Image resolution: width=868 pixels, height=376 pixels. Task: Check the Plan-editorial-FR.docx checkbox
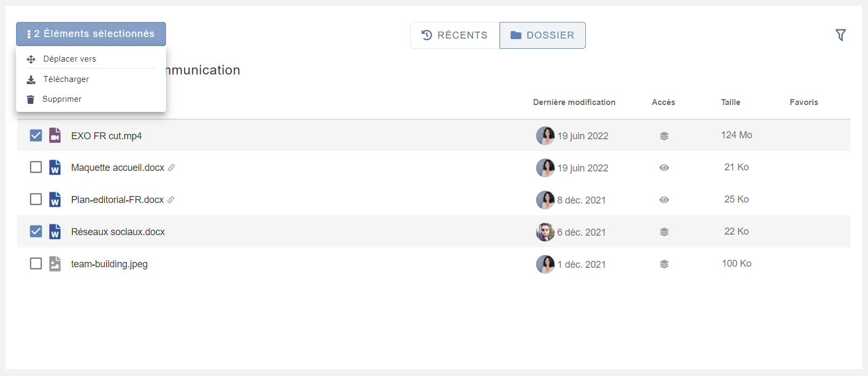(36, 199)
